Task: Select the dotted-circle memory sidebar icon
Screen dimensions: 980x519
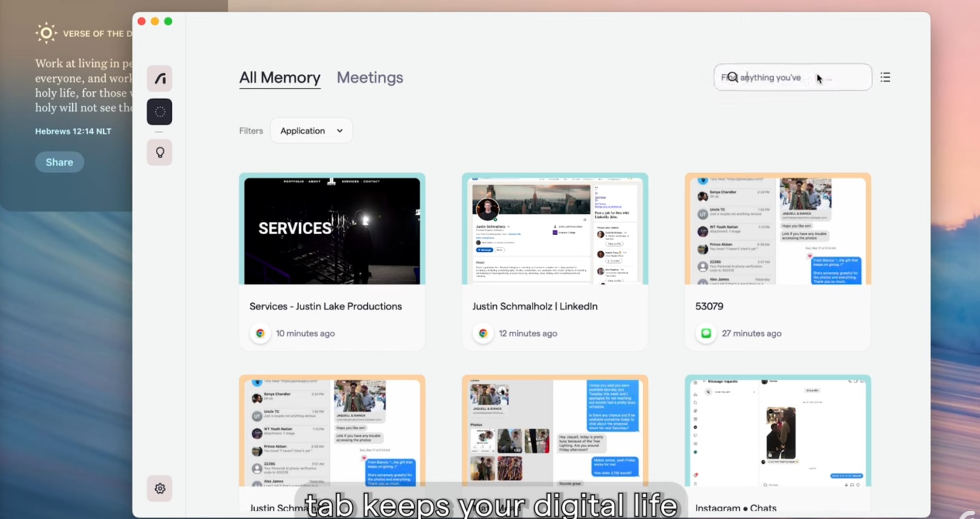Action: click(159, 111)
